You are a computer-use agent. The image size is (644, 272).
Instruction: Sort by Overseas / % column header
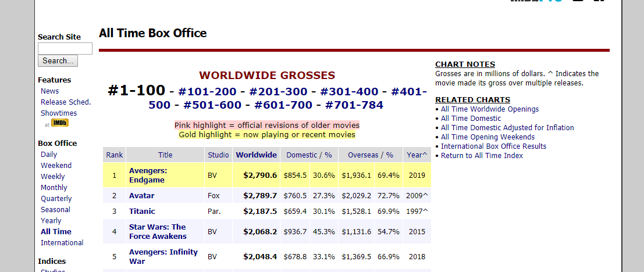click(x=371, y=155)
